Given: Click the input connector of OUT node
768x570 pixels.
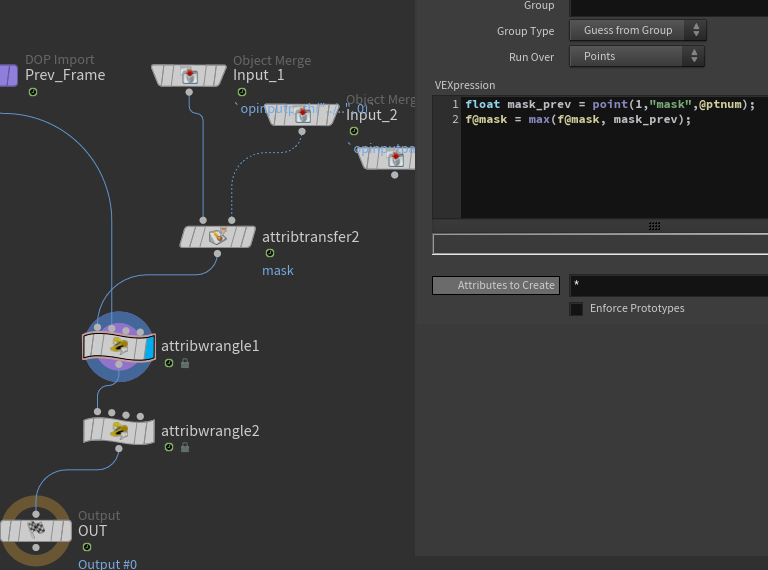Looking at the screenshot, I should tap(36, 514).
